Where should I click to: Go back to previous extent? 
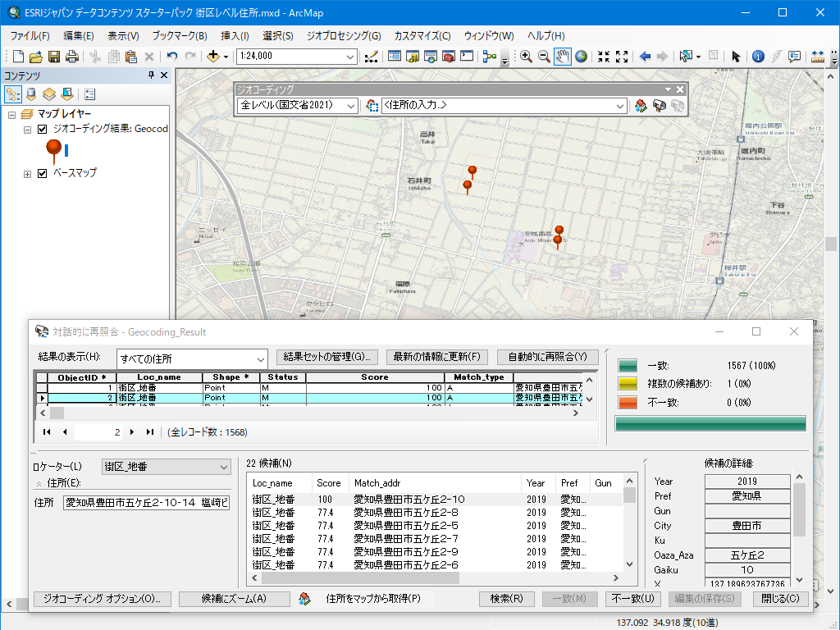point(645,57)
